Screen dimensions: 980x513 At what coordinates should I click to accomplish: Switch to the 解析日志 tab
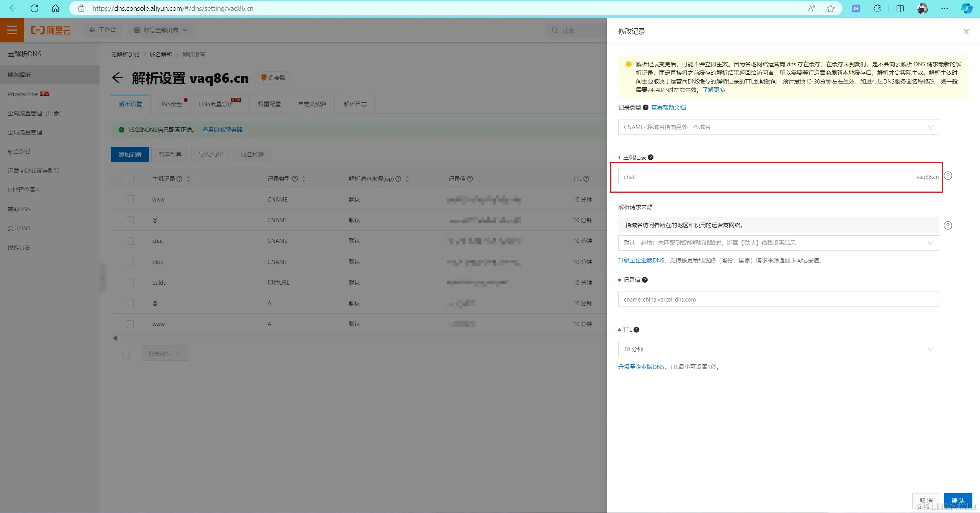(355, 104)
